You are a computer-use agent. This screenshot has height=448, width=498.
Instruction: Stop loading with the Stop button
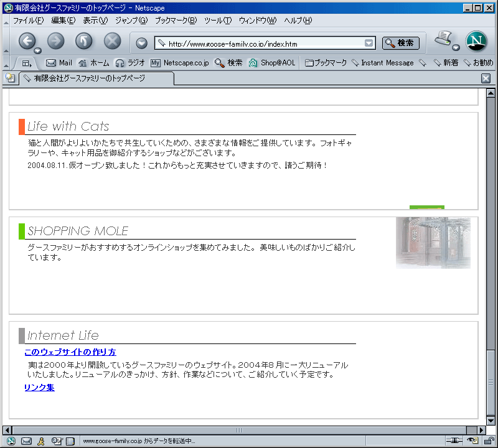point(113,41)
